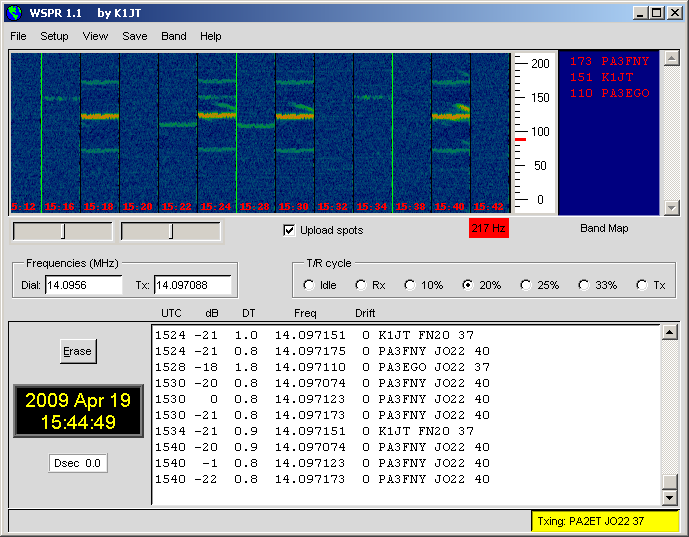Open the Help menu
Viewport: 689px width, 537px height.
[211, 36]
